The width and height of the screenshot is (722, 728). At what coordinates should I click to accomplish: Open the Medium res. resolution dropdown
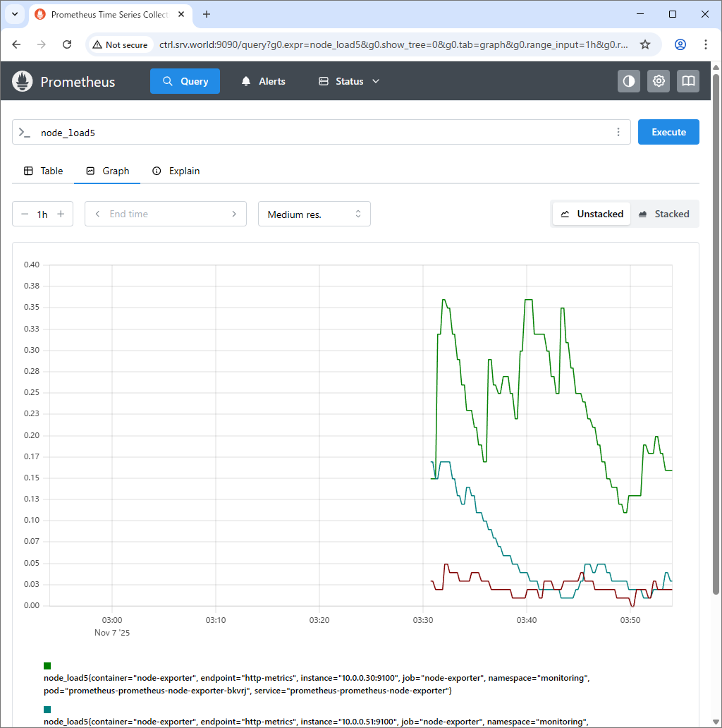[314, 214]
